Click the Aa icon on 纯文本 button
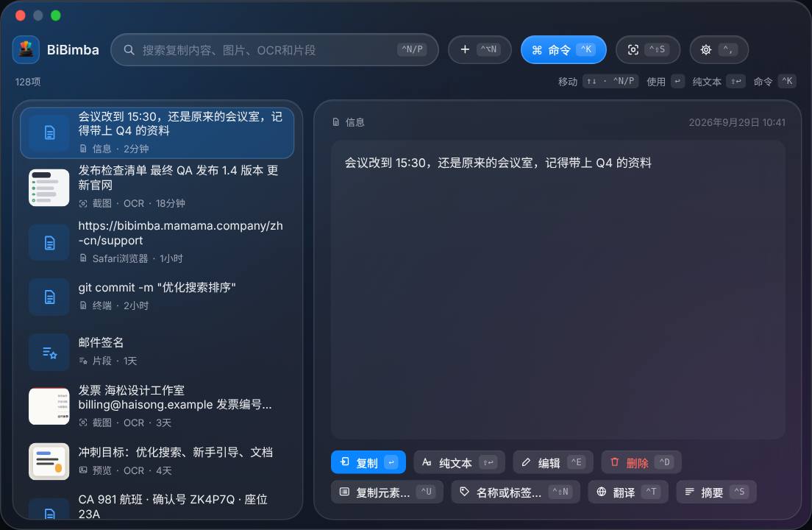Screen dimensions: 812x530 [427, 462]
